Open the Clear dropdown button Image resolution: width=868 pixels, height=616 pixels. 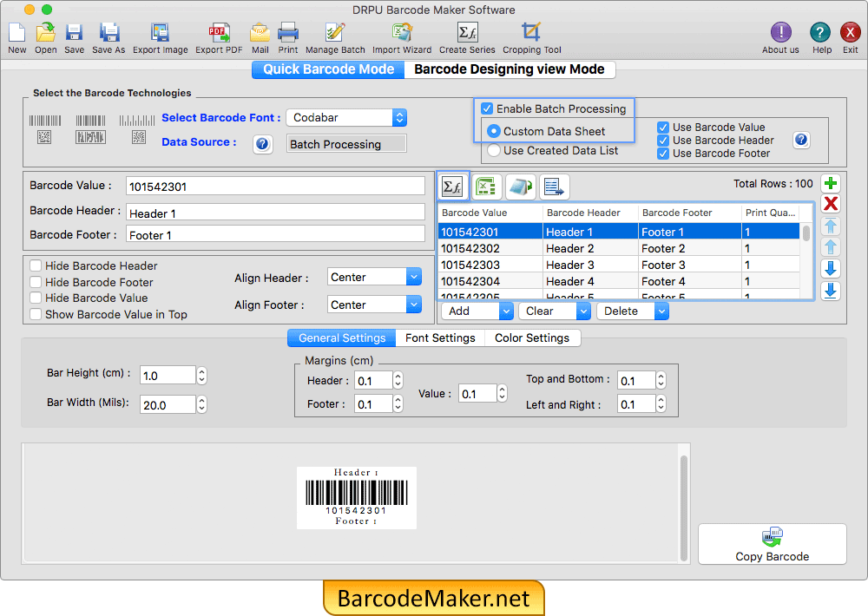click(x=554, y=311)
